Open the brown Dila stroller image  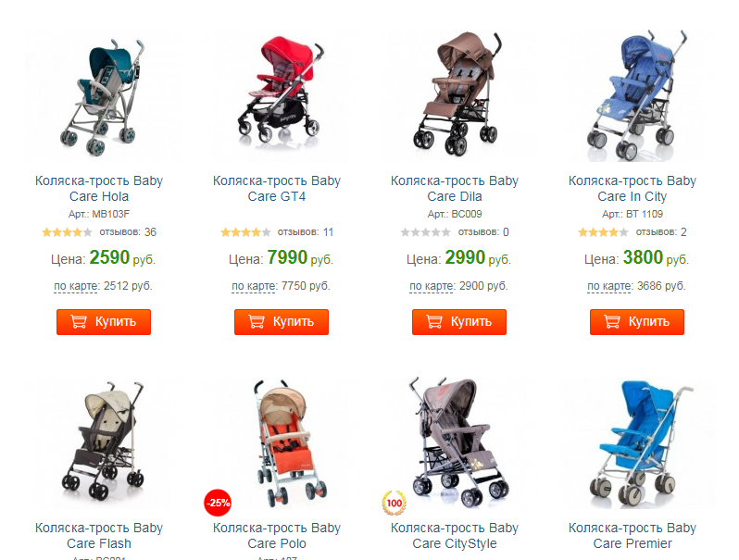pyautogui.click(x=457, y=94)
